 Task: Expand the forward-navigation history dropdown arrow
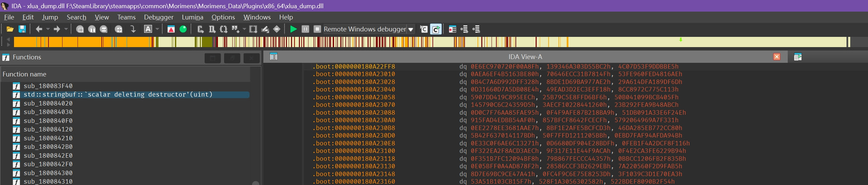coord(66,29)
